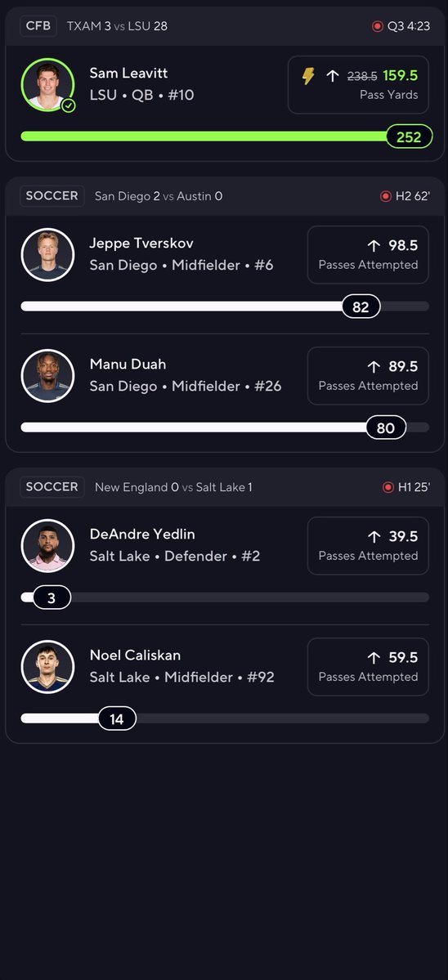Open Jeppe Tverskov's profile photo

coord(47,254)
